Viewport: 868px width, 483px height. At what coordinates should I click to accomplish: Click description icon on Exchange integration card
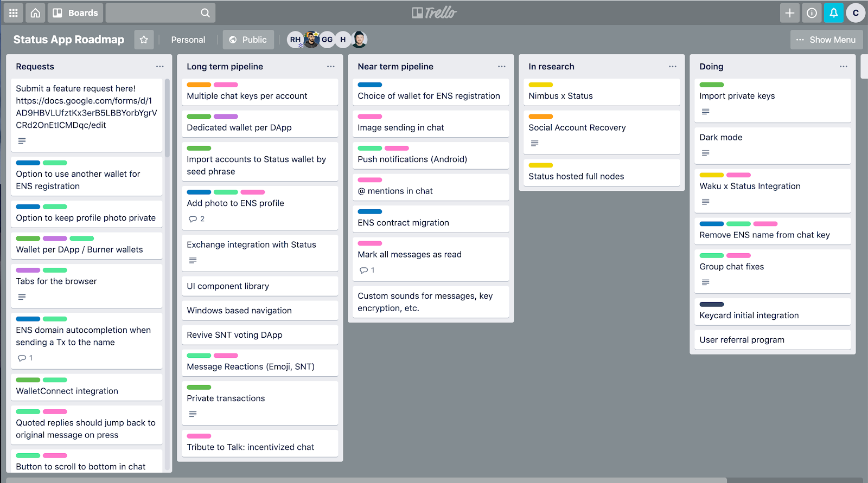point(193,261)
